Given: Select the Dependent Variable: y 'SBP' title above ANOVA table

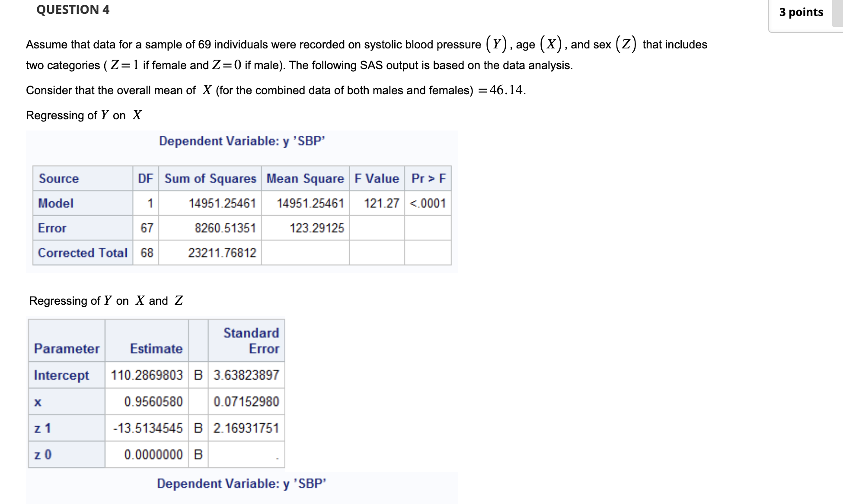Looking at the screenshot, I should [x=242, y=141].
